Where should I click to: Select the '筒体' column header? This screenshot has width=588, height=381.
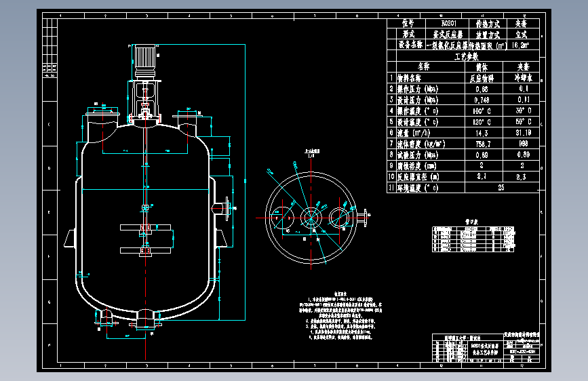click(x=482, y=67)
